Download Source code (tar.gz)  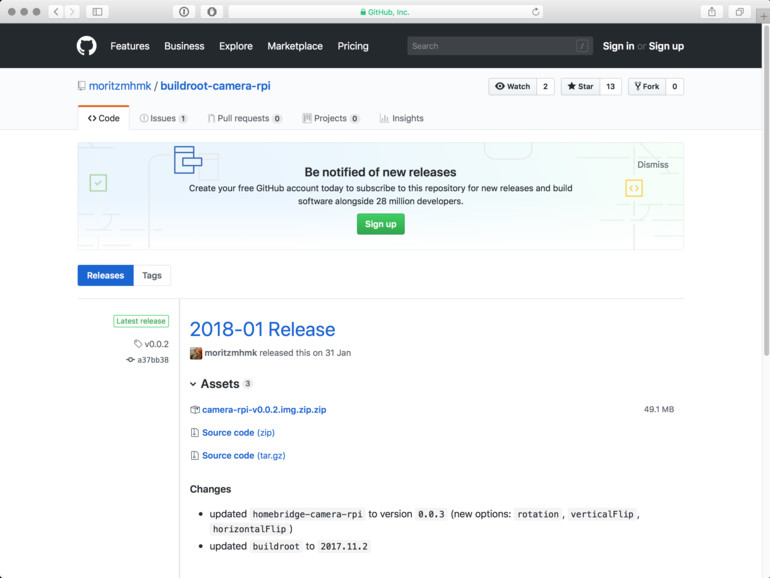coord(244,456)
